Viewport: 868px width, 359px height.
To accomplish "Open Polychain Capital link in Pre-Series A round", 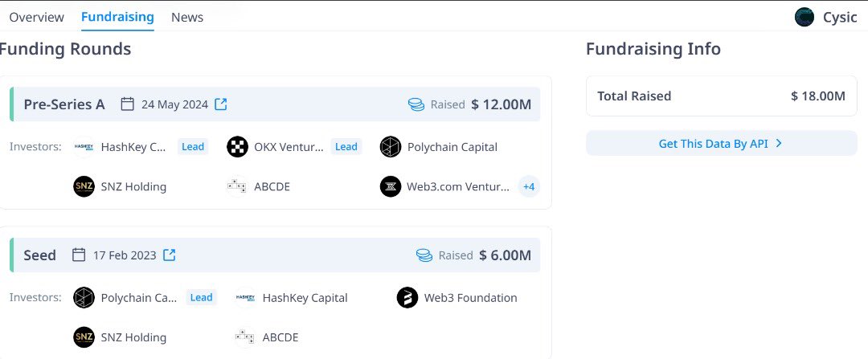I will pyautogui.click(x=452, y=147).
